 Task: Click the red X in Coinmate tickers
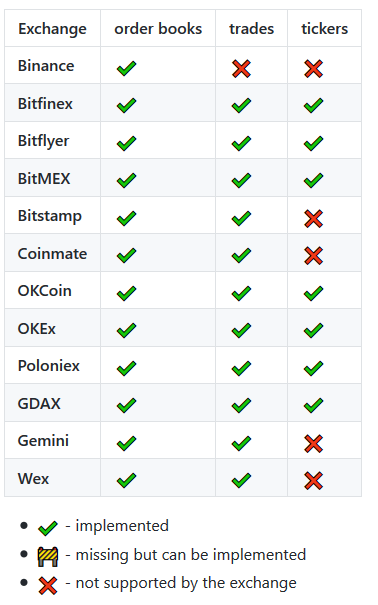tap(313, 255)
